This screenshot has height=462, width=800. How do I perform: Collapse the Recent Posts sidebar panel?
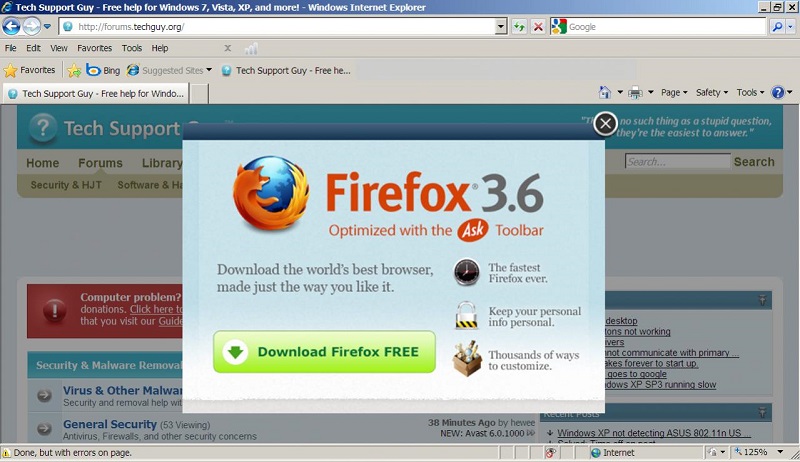tap(762, 412)
